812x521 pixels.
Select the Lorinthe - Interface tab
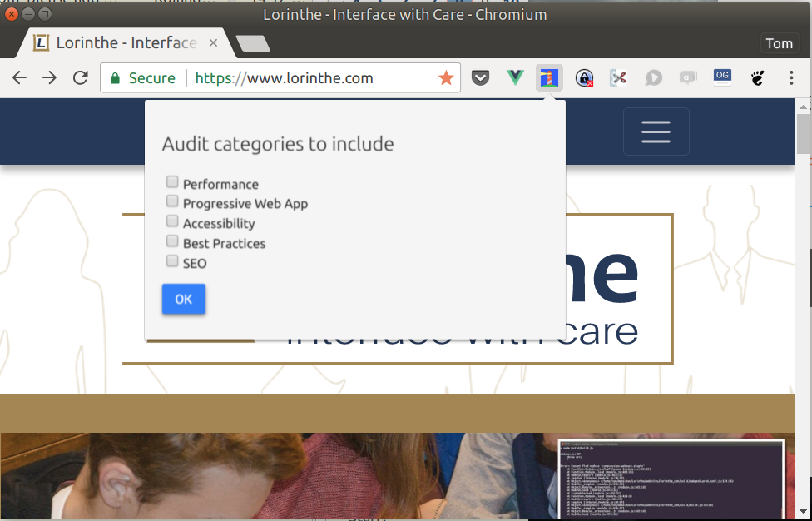pyautogui.click(x=126, y=43)
